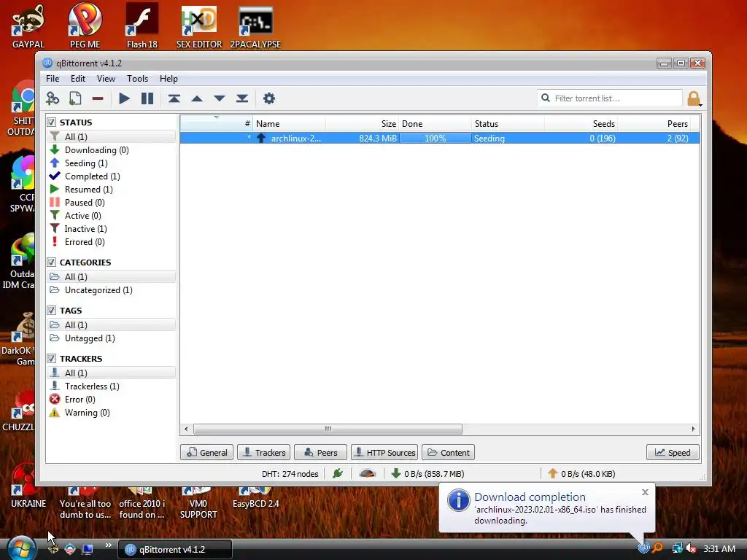Image resolution: width=747 pixels, height=560 pixels.
Task: Toggle the STATUS section checkbox
Action: pos(52,122)
